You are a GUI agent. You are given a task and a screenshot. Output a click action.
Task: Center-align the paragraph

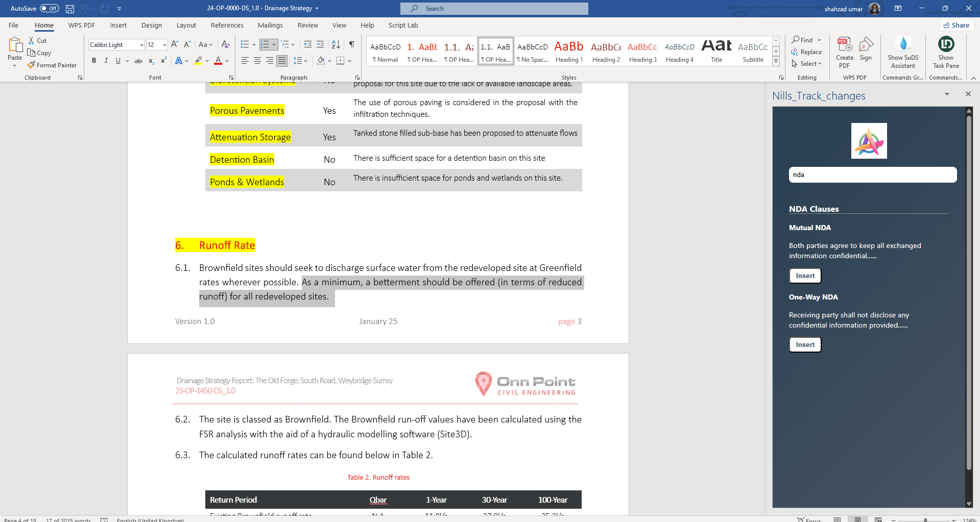[x=257, y=61]
